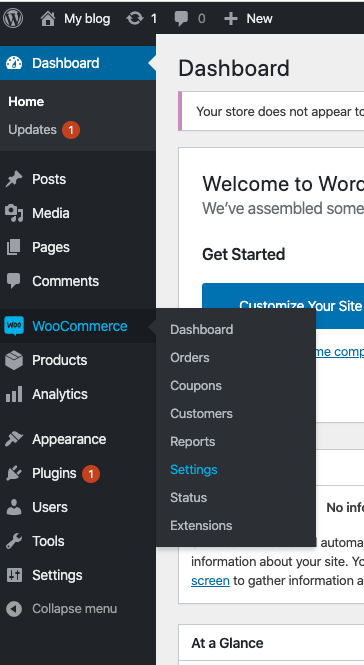Click the Dashboard page title
This screenshot has height=665, width=364.
point(234,68)
